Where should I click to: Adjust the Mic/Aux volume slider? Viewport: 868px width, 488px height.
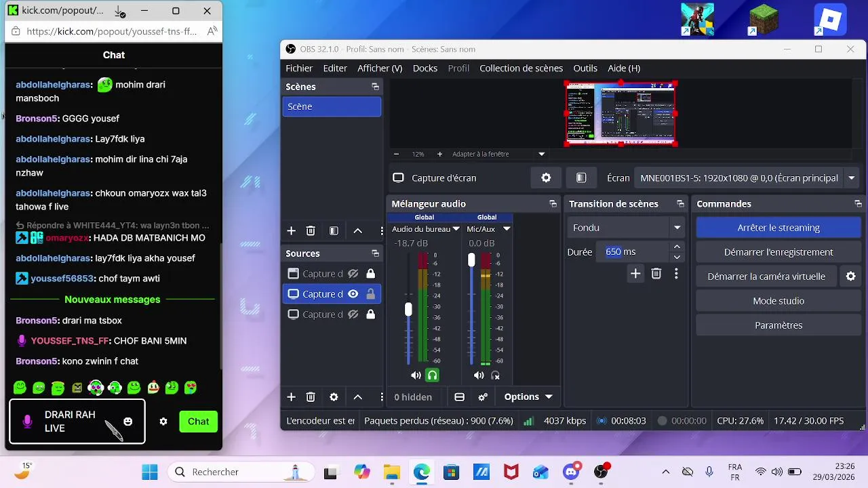click(471, 260)
